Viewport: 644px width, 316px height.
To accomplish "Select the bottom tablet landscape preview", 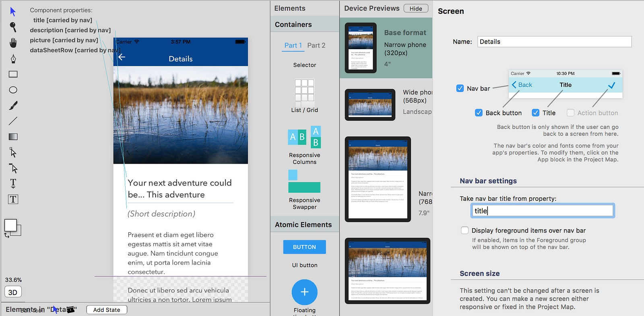I will coord(388,271).
